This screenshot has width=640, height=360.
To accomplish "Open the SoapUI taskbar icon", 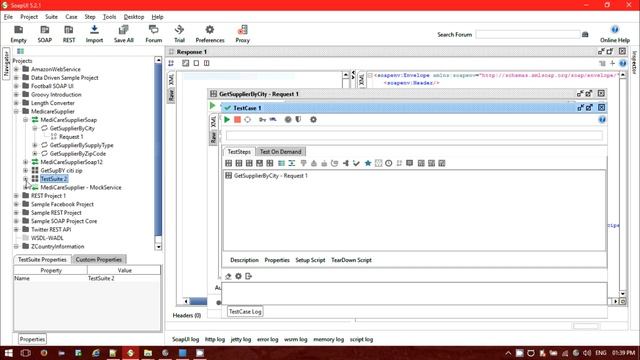I will (x=131, y=353).
